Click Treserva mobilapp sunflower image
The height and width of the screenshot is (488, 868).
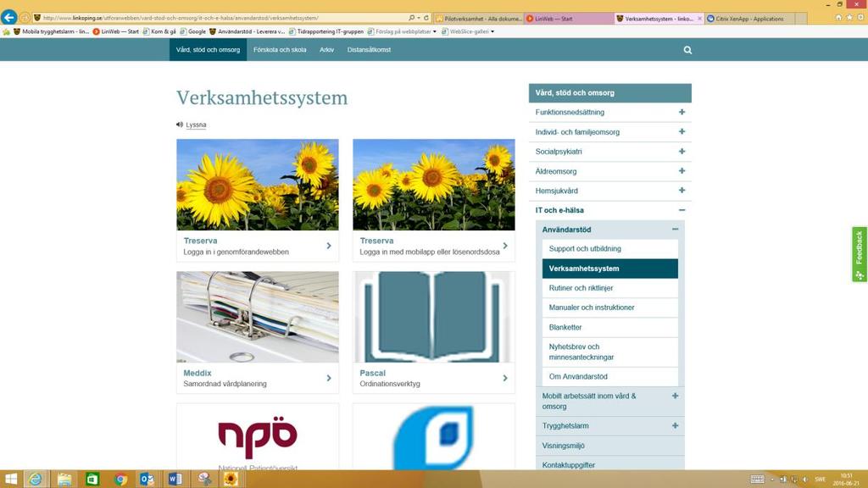point(433,185)
